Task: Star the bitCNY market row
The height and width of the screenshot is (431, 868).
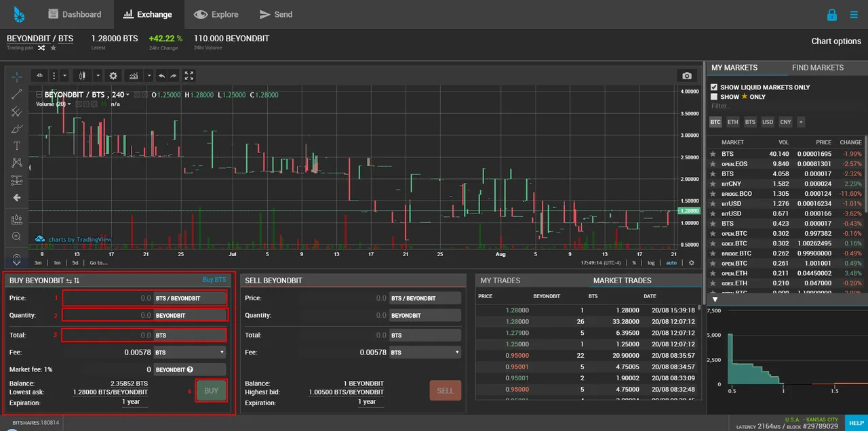Action: (x=713, y=184)
